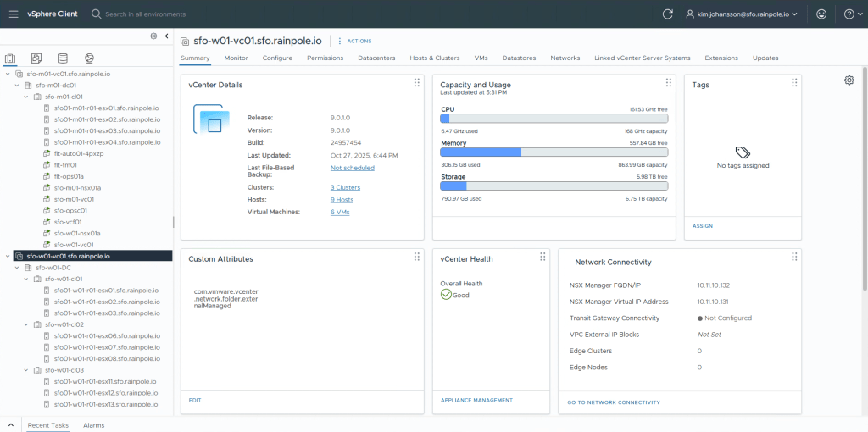Click the dashboard settings gear icon
Image resolution: width=868 pixels, height=432 pixels.
click(x=849, y=80)
